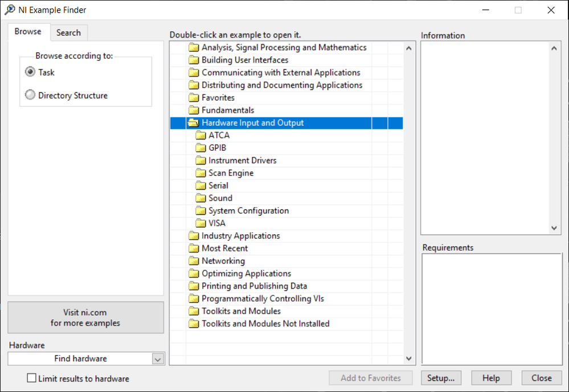The width and height of the screenshot is (569, 392).
Task: Select the Optimizing Applications tree item
Action: point(247,274)
